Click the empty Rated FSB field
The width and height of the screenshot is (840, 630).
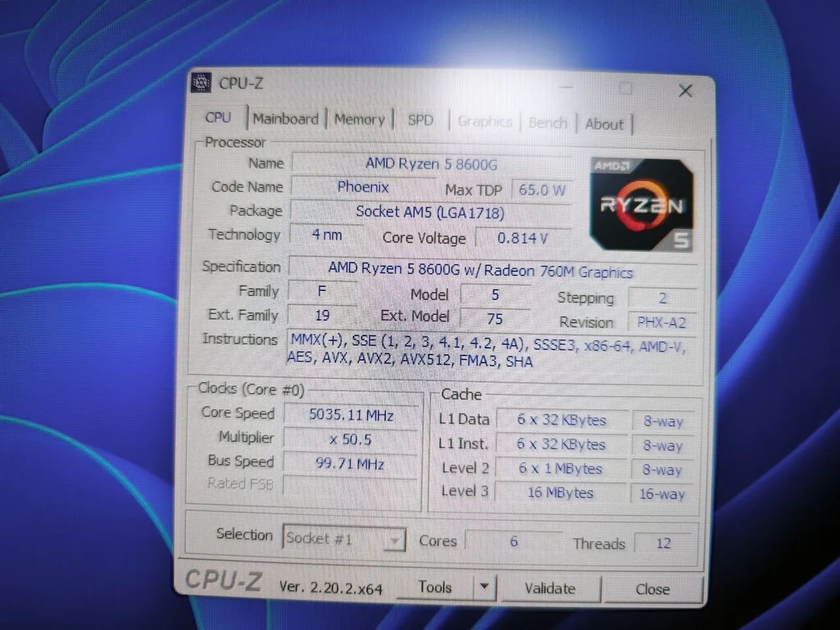[x=350, y=487]
